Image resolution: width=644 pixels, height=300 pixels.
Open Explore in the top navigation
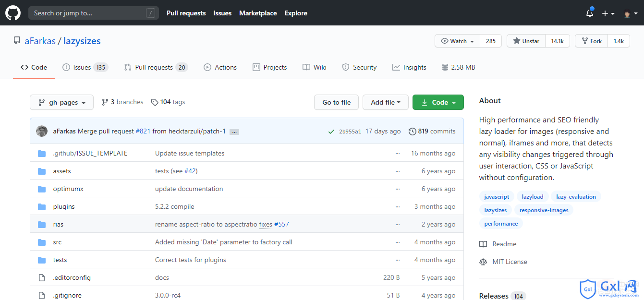point(296,13)
